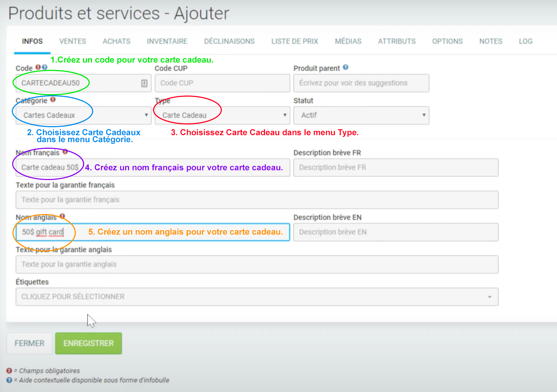This screenshot has width=557, height=392.
Task: Click the Description brève EN input
Action: tap(396, 232)
